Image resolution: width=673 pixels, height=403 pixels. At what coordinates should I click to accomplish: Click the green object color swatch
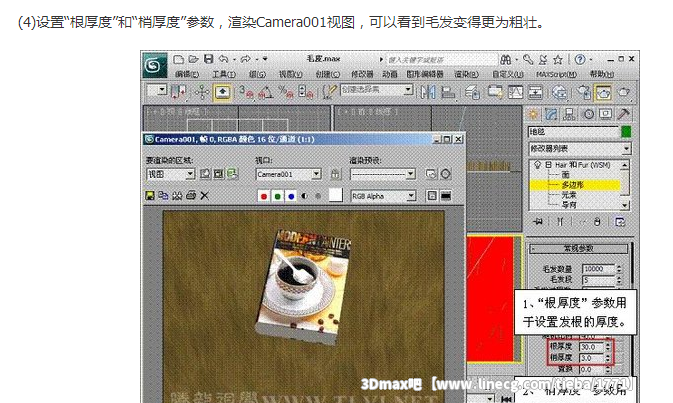[626, 132]
